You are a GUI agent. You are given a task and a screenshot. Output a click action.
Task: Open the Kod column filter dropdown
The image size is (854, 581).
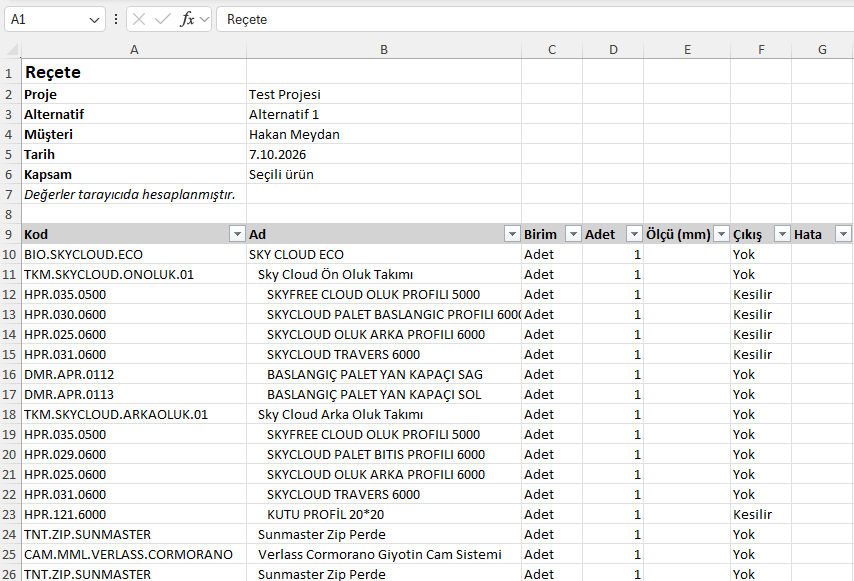click(x=237, y=234)
